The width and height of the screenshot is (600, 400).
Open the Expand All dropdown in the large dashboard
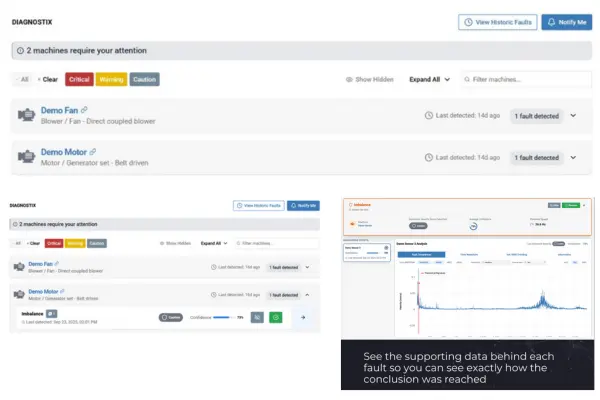coord(429,79)
